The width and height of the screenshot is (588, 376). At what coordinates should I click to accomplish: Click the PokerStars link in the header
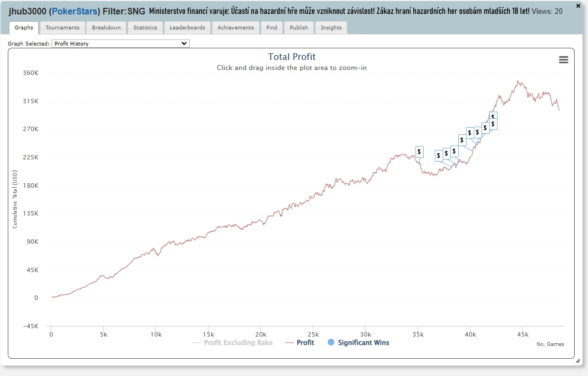click(75, 11)
